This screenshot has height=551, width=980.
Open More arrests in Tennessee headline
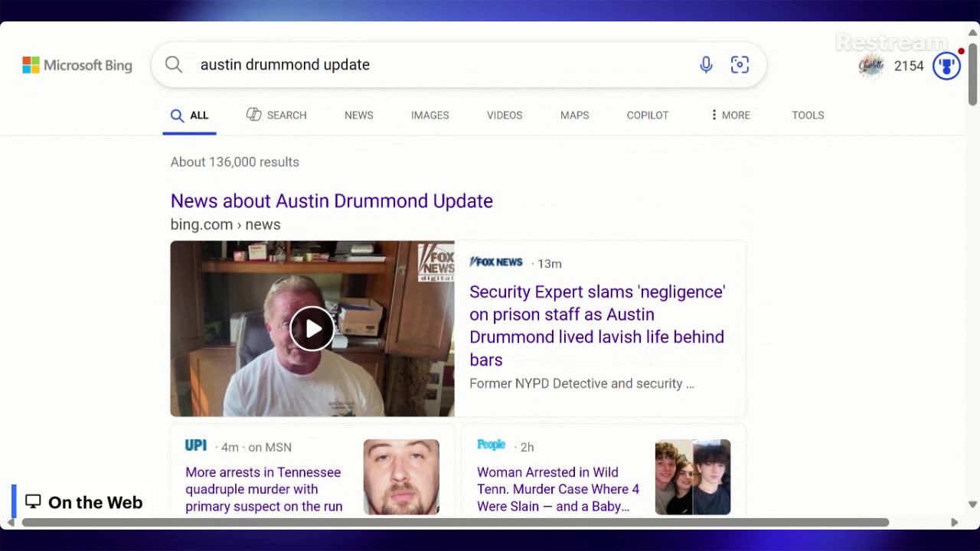[x=263, y=489]
